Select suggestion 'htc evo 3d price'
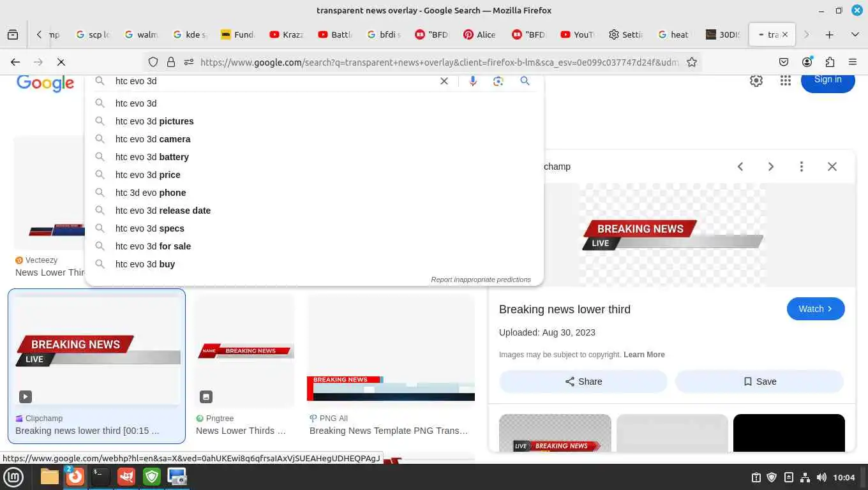The image size is (868, 490). click(314, 175)
